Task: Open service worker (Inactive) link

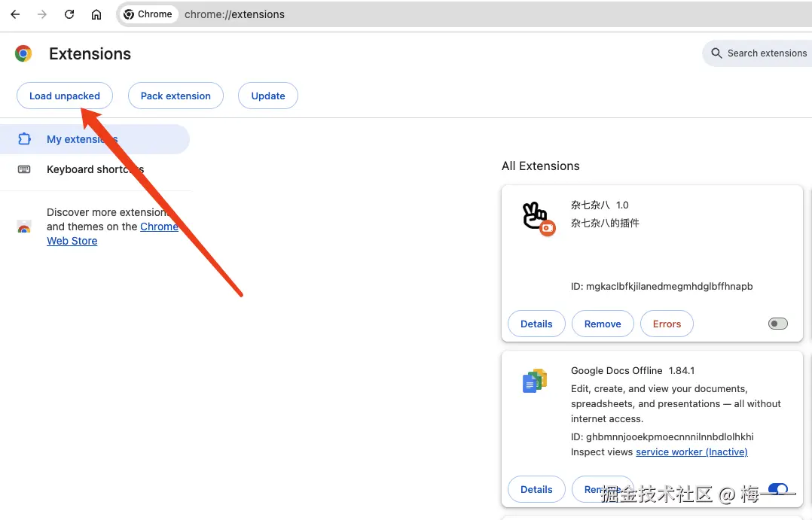Action: point(691,452)
